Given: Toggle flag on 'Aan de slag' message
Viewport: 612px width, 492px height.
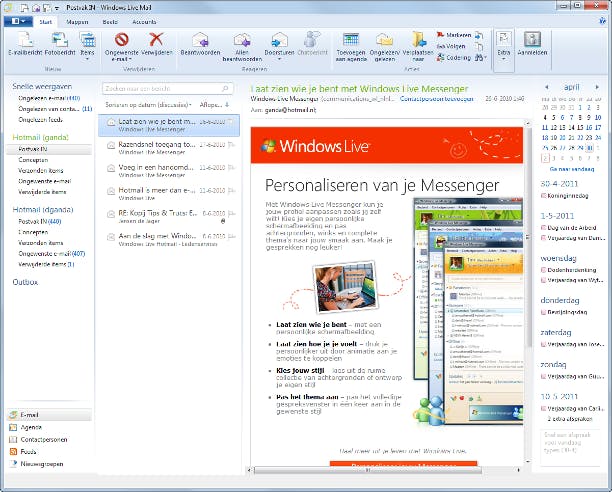Looking at the screenshot, I should [232, 236].
